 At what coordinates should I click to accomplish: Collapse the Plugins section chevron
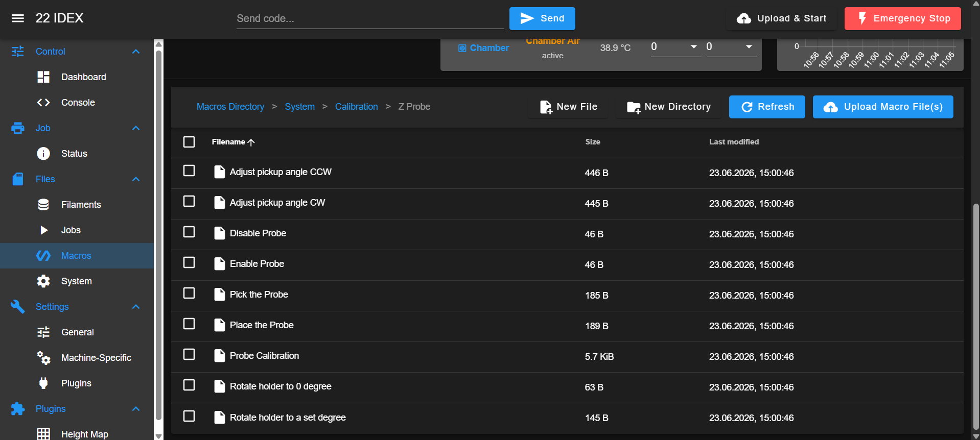point(136,409)
